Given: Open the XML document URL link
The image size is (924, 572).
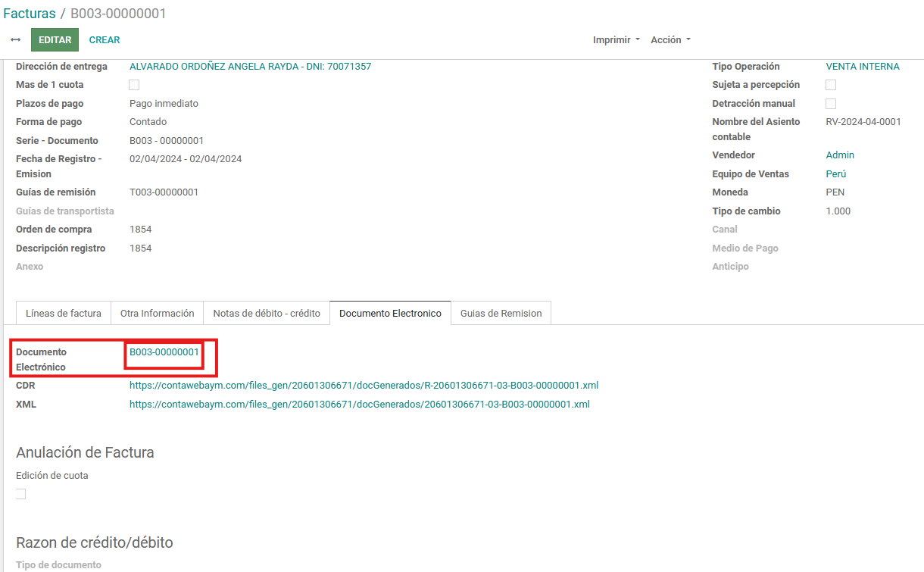Looking at the screenshot, I should pyautogui.click(x=359, y=405).
